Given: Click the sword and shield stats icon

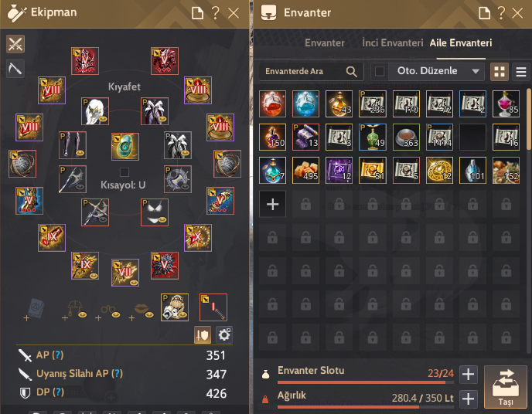Looking at the screenshot, I should coord(203,335).
